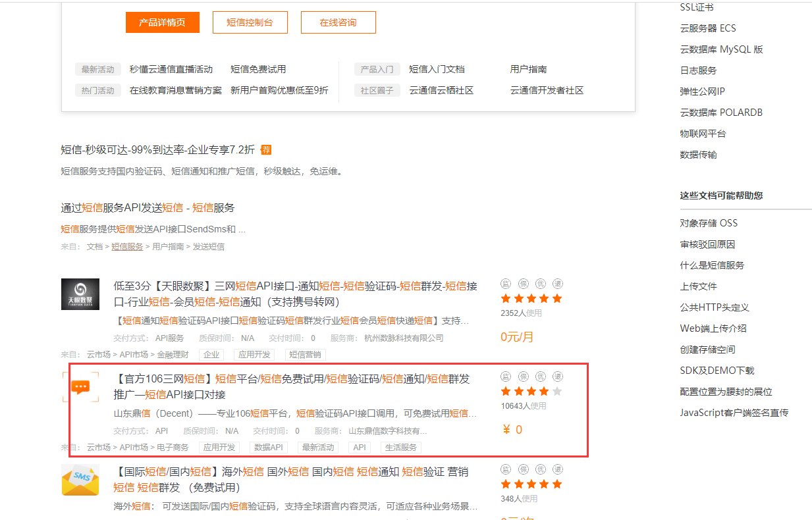Open SDK及DEMO下载 document link
This screenshot has width=812, height=520.
(717, 371)
